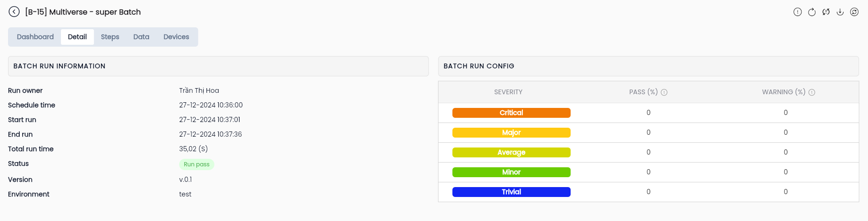Click the info icon beside PASS (%)
This screenshot has width=868, height=221.
[664, 92]
